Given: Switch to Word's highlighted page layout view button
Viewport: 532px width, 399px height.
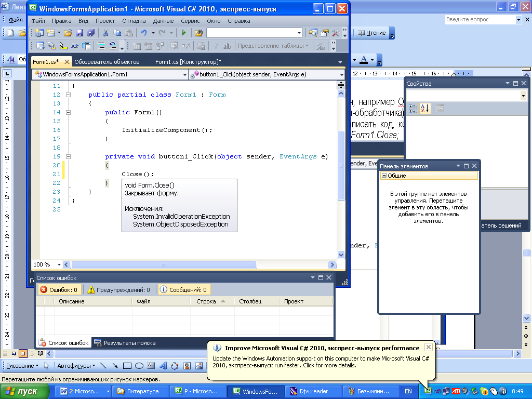Looking at the screenshot, I should (x=23, y=353).
